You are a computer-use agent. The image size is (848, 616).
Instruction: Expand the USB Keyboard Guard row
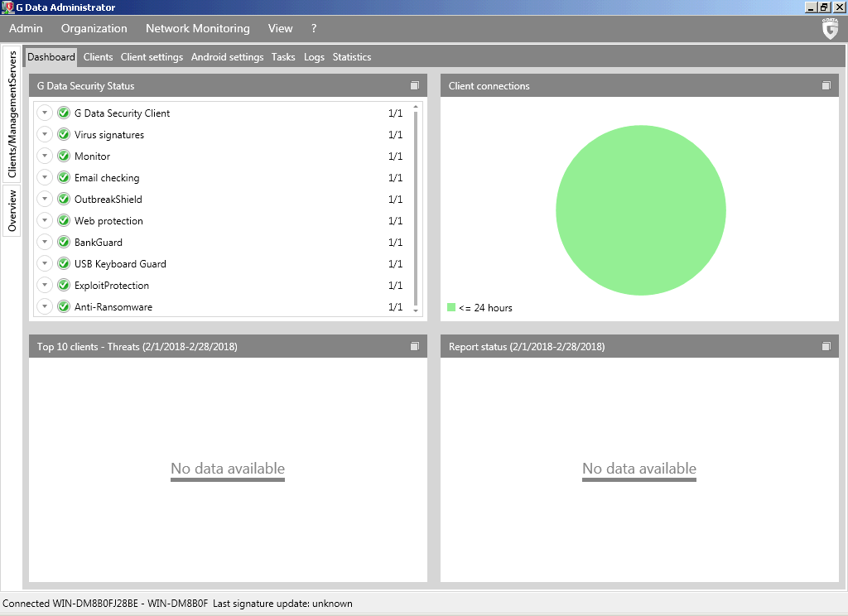[x=45, y=264]
